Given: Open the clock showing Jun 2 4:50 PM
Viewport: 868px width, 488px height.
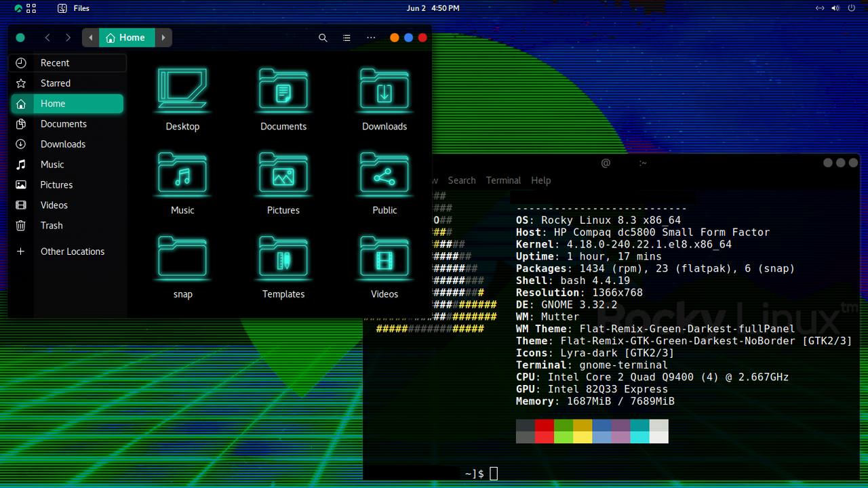Looking at the screenshot, I should tap(433, 8).
